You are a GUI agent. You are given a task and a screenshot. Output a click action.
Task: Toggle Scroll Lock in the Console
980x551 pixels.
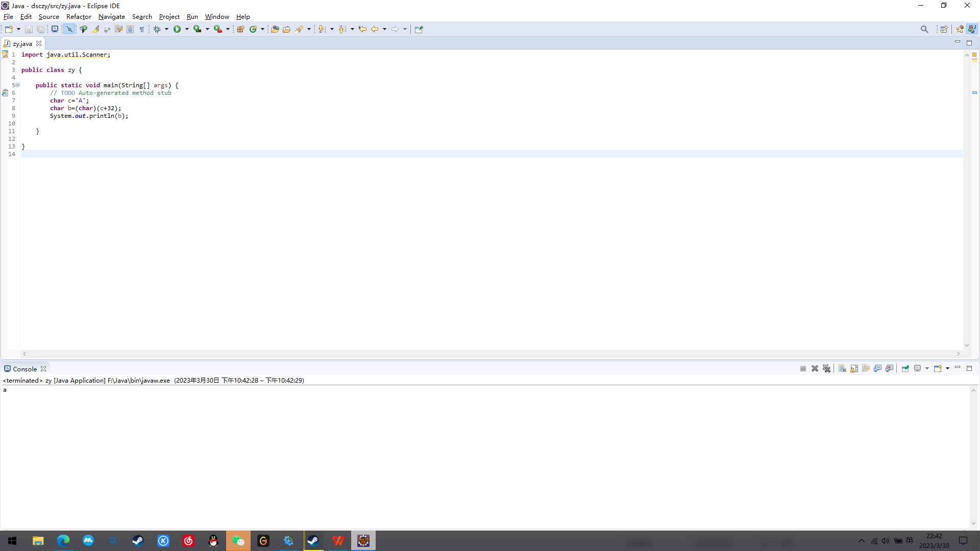[x=854, y=368]
